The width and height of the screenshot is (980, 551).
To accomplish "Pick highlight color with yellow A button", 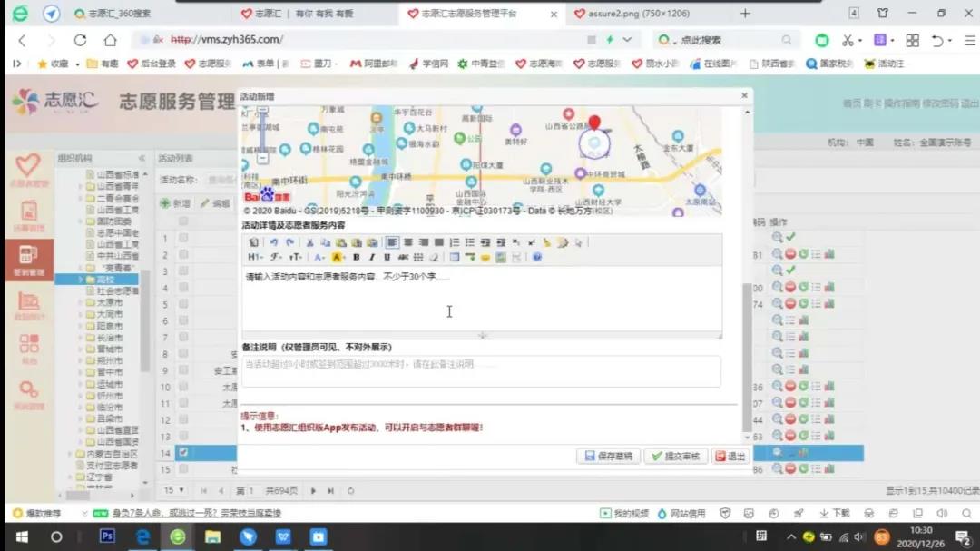I will 337,257.
